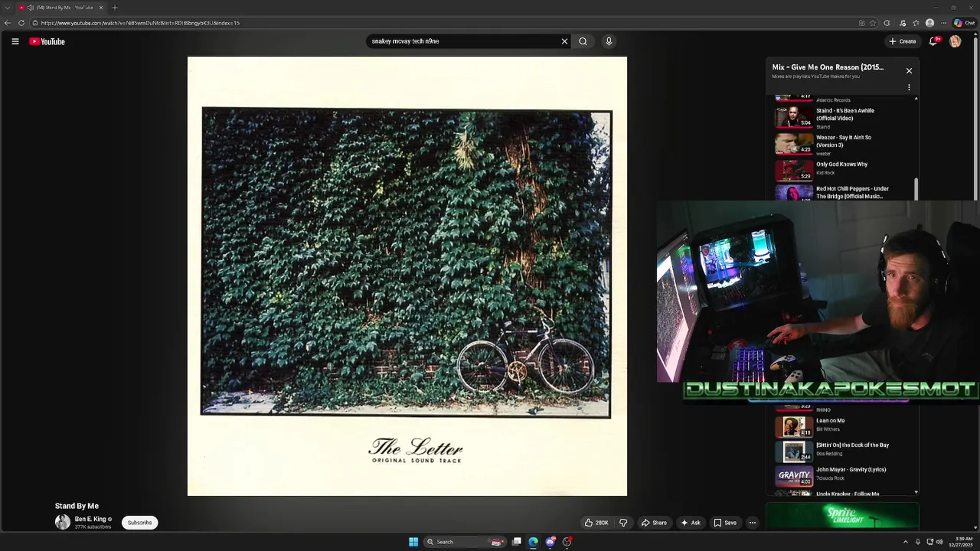Dislike the video with thumbs down
The height and width of the screenshot is (551, 980).
pyautogui.click(x=623, y=523)
